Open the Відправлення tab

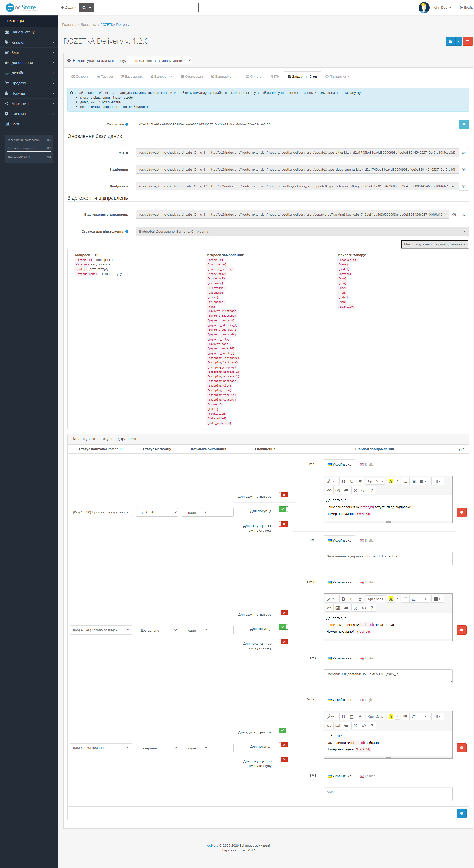click(224, 76)
